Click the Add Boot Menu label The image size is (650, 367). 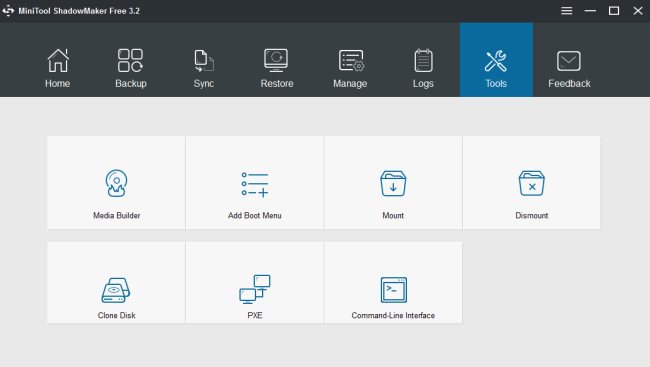[255, 215]
